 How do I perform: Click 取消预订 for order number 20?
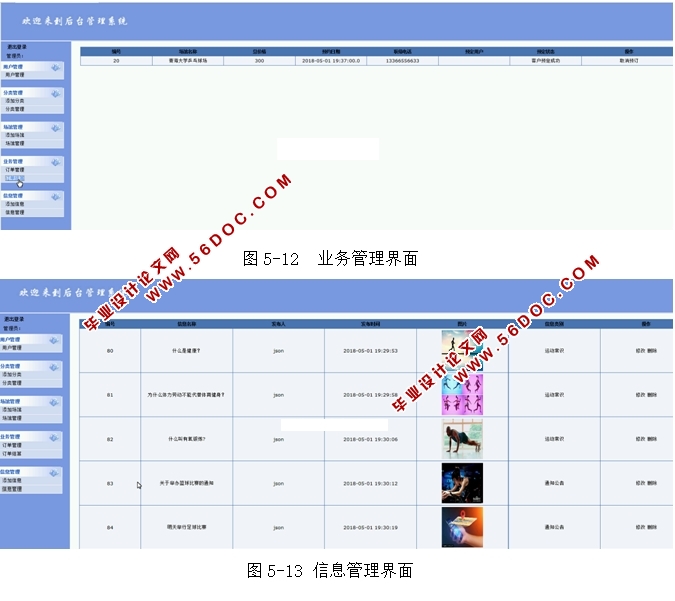pyautogui.click(x=629, y=61)
